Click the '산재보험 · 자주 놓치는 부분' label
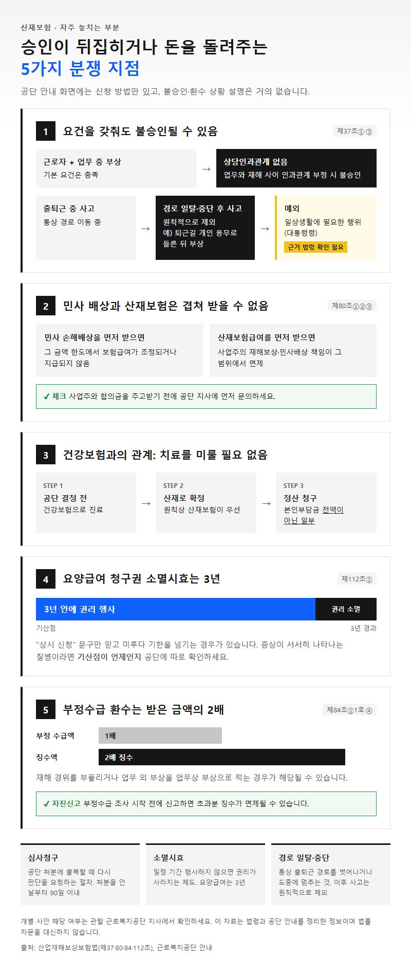This screenshot has height=980, width=411. click(70, 28)
